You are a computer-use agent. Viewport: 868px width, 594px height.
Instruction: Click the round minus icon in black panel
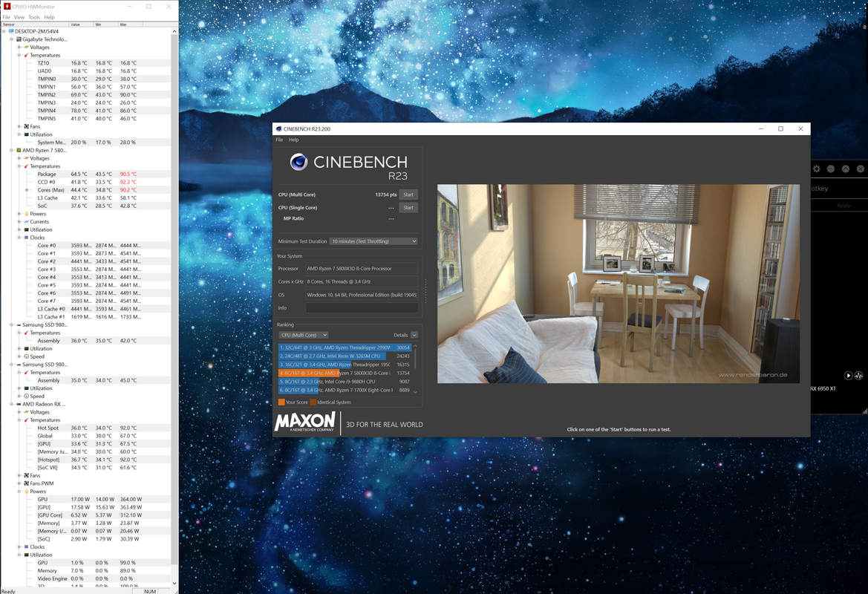point(831,169)
